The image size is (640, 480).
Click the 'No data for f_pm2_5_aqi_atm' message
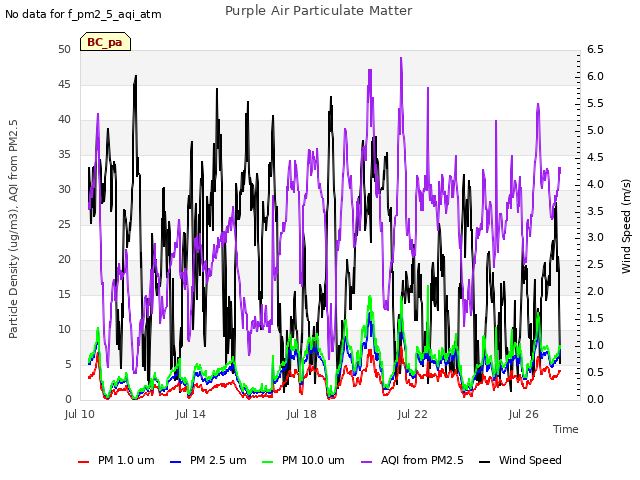click(x=83, y=14)
